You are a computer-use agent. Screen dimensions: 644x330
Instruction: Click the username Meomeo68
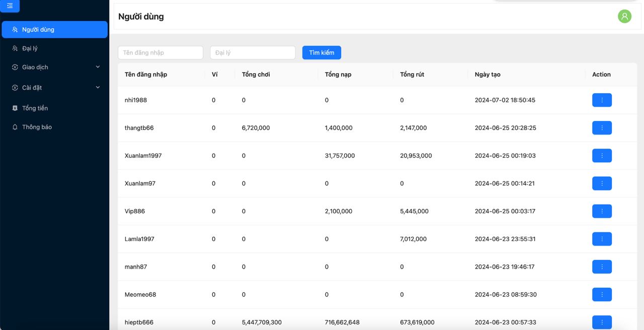pos(140,294)
